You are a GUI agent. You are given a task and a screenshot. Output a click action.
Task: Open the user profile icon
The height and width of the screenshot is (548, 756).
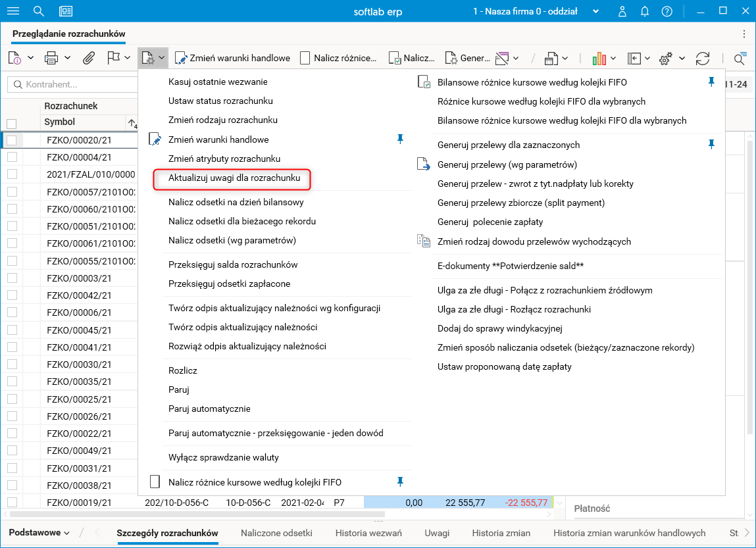(622, 11)
